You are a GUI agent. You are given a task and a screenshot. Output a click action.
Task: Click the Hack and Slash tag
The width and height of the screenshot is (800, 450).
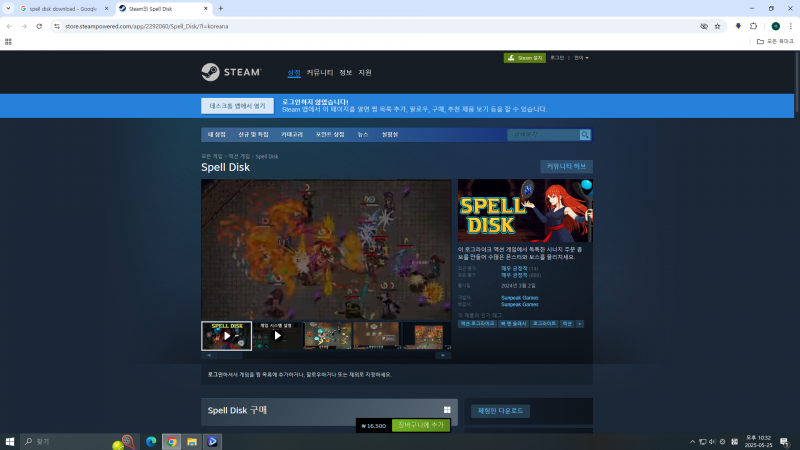[513, 324]
